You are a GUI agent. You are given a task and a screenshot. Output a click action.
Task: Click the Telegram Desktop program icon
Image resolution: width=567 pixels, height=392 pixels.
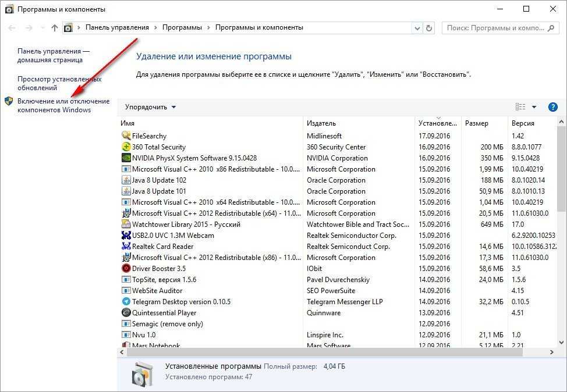[x=126, y=302]
